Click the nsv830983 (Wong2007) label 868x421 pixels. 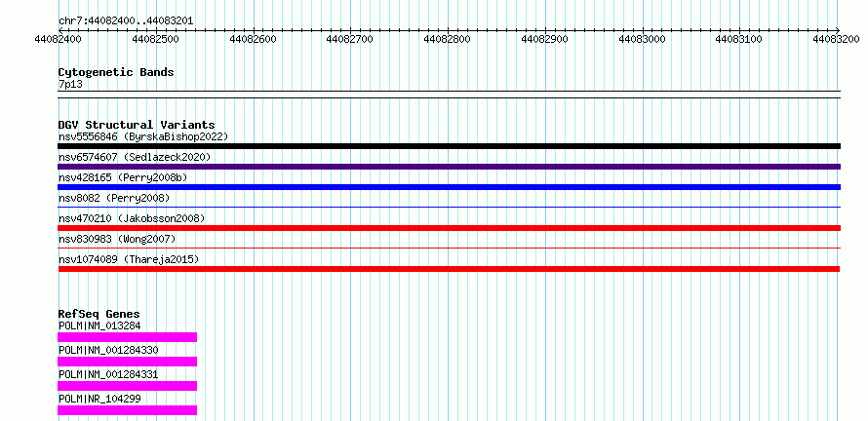[117, 239]
